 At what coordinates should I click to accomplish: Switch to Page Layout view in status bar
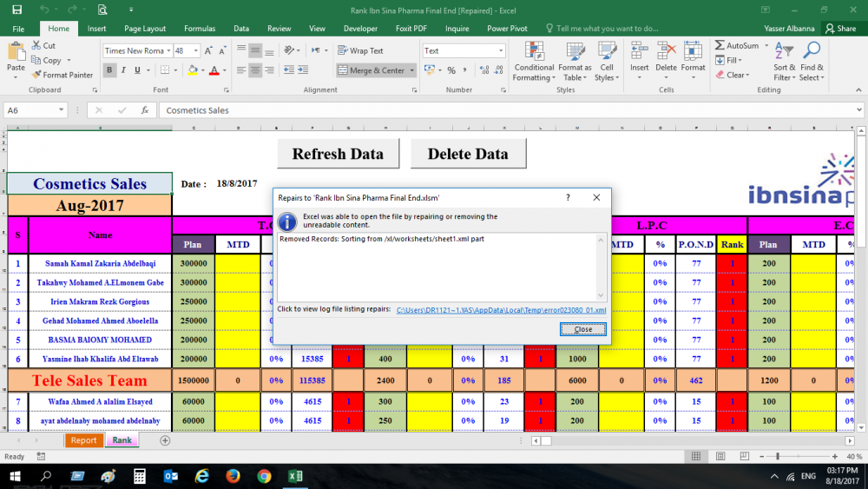tap(720, 456)
